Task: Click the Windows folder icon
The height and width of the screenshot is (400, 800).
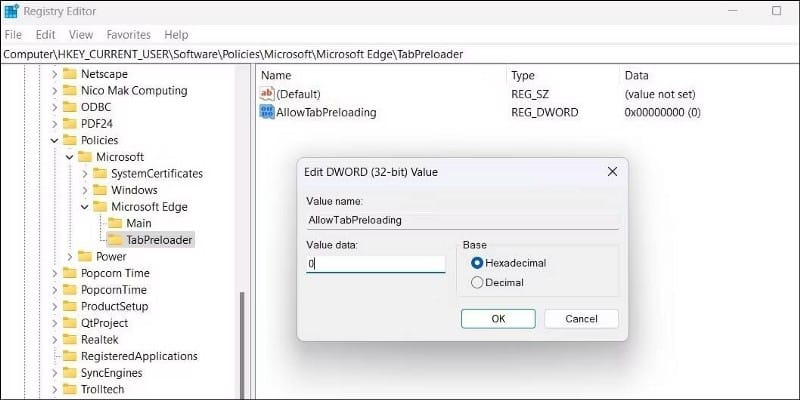Action: (x=100, y=190)
